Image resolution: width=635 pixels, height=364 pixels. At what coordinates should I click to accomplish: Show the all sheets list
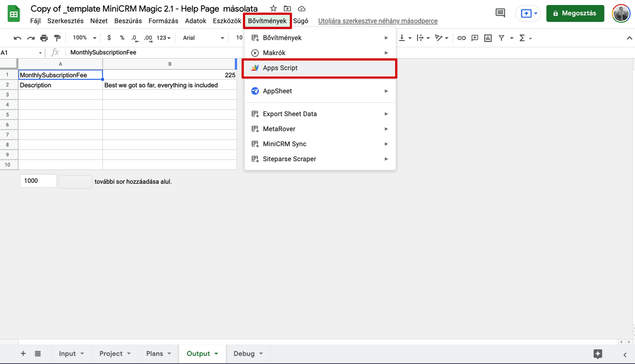38,353
